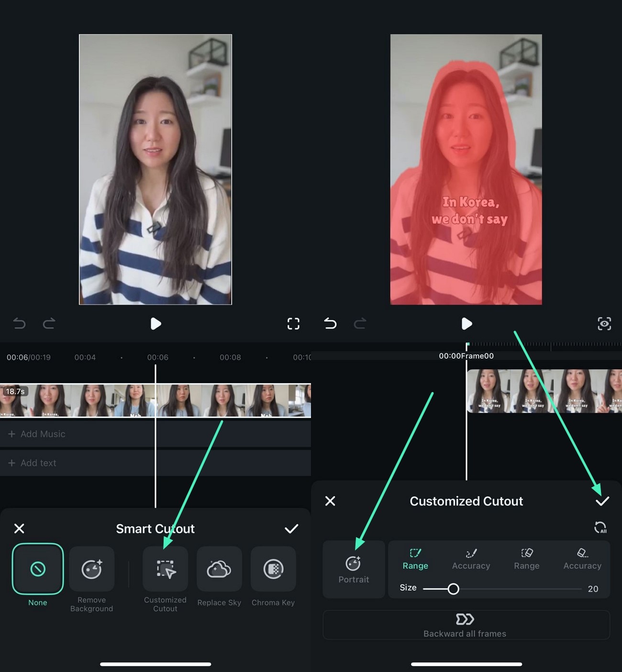Select the Portrait automatic cutout option
The image size is (622, 672).
[x=354, y=569]
